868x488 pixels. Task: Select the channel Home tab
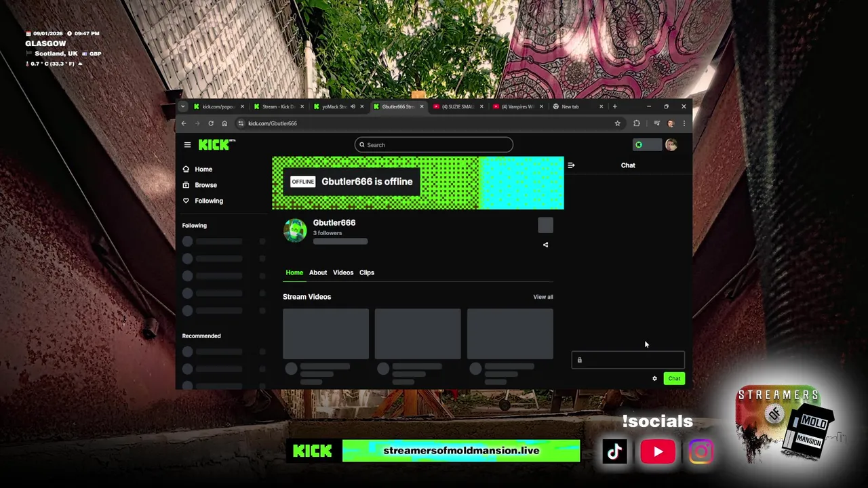[294, 272]
